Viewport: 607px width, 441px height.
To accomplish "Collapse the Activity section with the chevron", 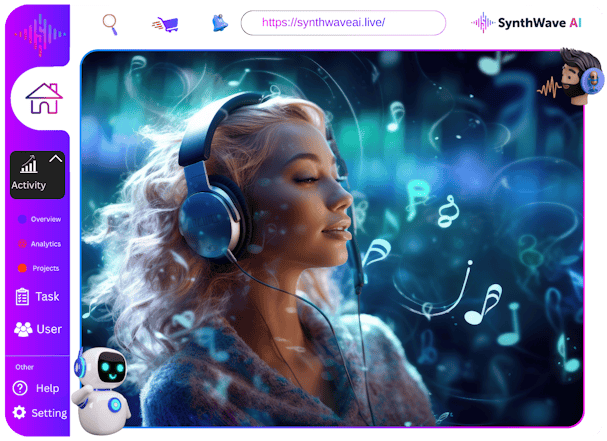I will (x=56, y=159).
